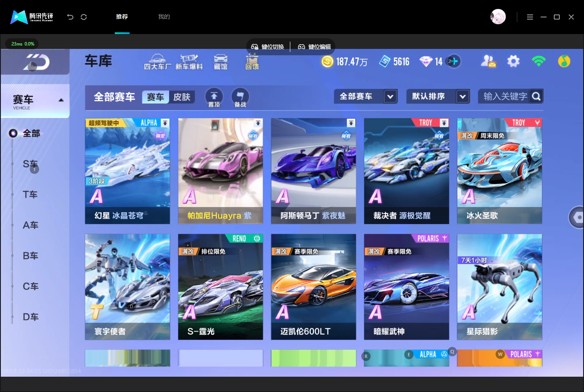The width and height of the screenshot is (584, 392).
Task: Add diamonds with the plus button
Action: click(x=454, y=61)
